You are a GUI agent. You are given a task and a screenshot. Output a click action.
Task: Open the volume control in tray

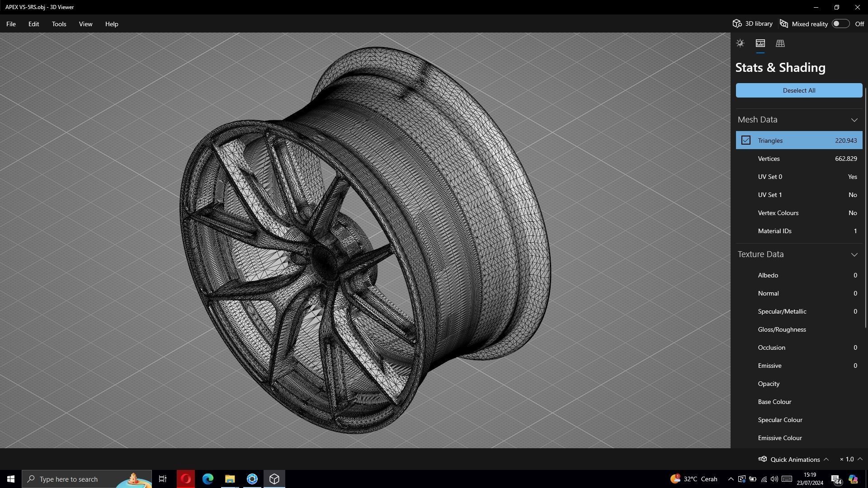[x=774, y=479]
